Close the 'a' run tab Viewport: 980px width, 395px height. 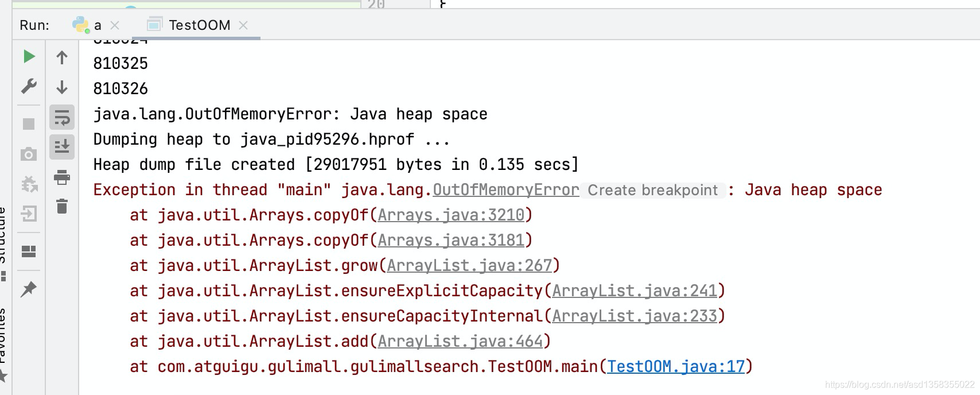pyautogui.click(x=115, y=25)
